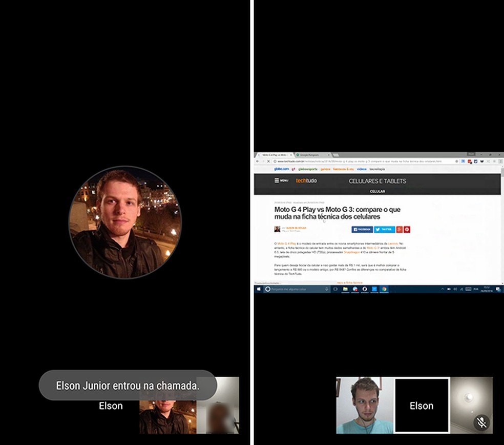Share the article via the Facebook icon

[362, 230]
